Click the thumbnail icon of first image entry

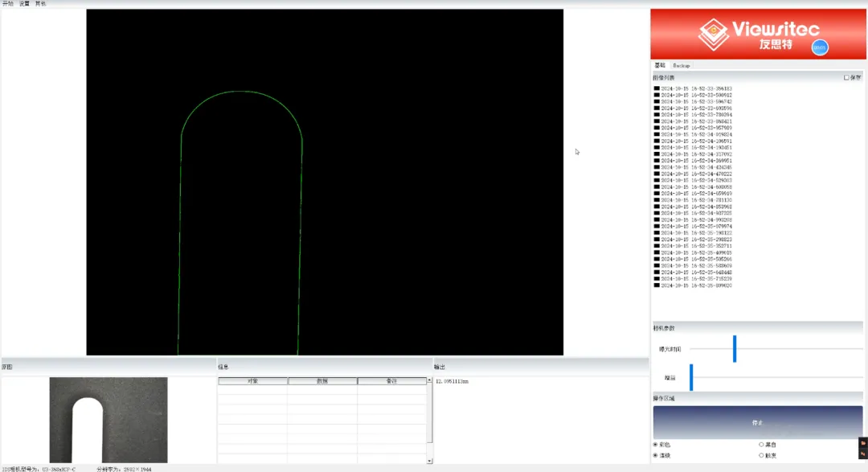tap(657, 88)
